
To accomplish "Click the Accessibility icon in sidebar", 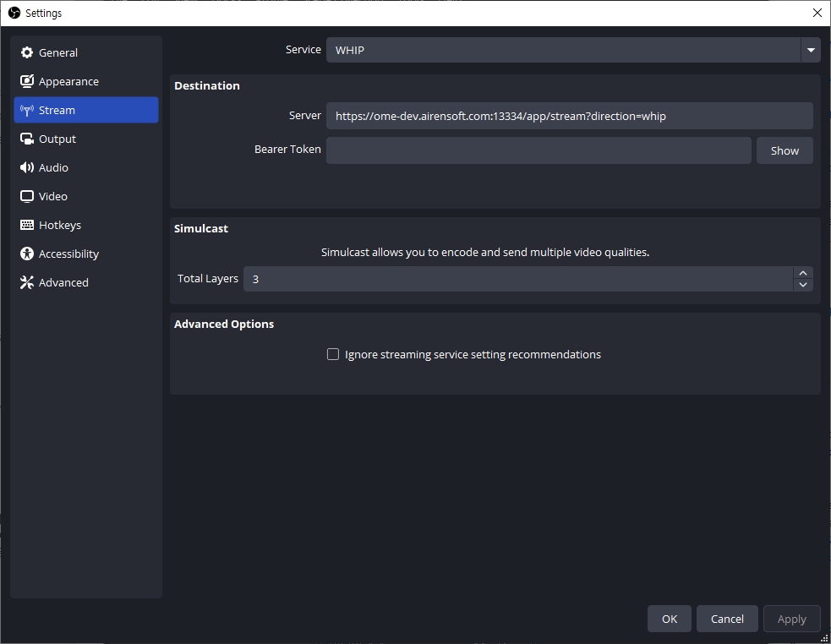I will pos(27,254).
